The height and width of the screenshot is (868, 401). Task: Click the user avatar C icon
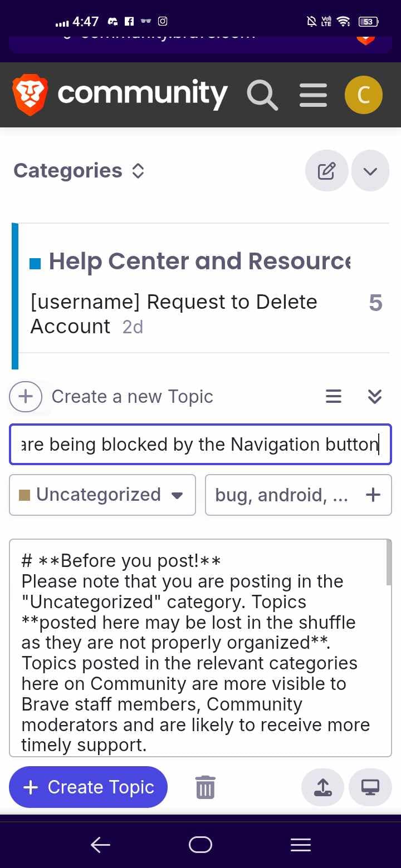pyautogui.click(x=363, y=95)
